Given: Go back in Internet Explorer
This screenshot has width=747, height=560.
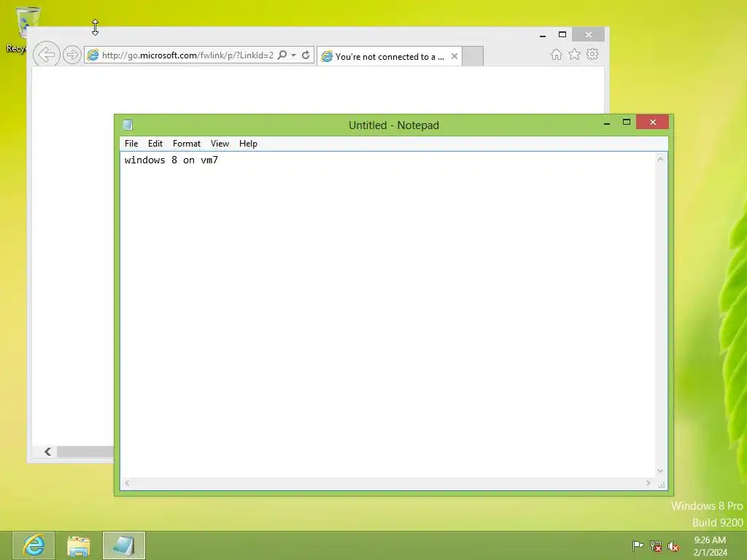Looking at the screenshot, I should (46, 54).
